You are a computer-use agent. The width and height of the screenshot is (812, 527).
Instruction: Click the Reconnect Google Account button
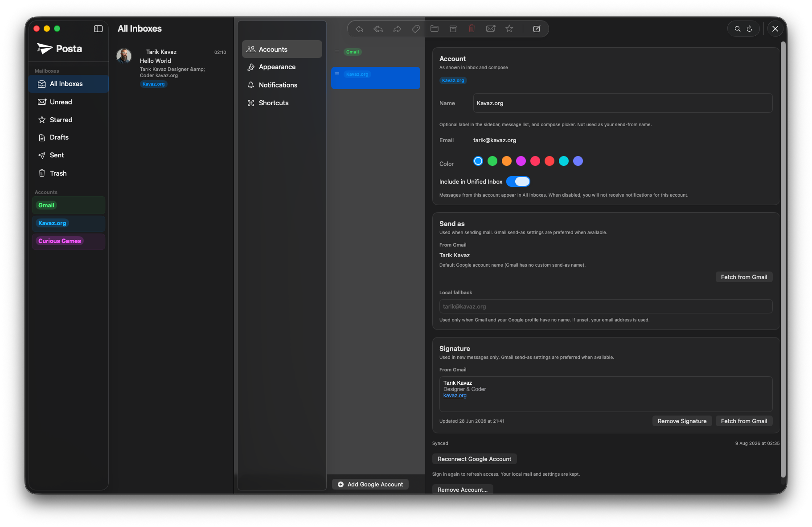474,459
